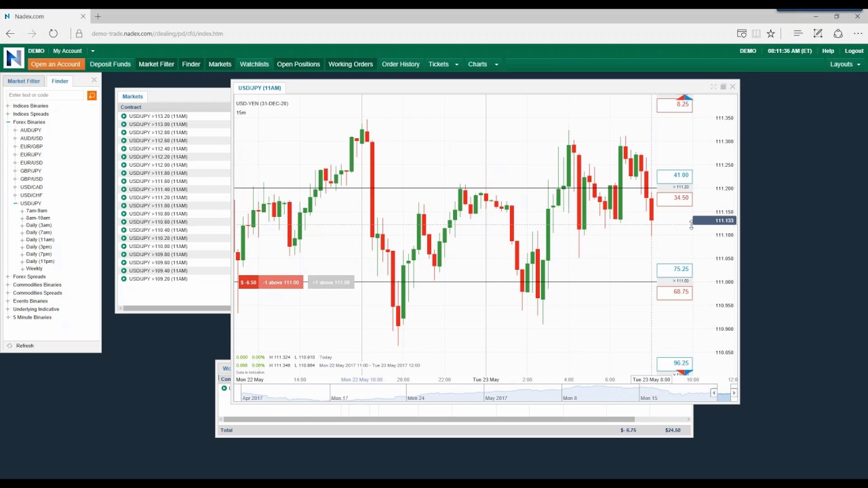Open the USD/JPY >111.60 (11AM) contract icon

[x=124, y=181]
